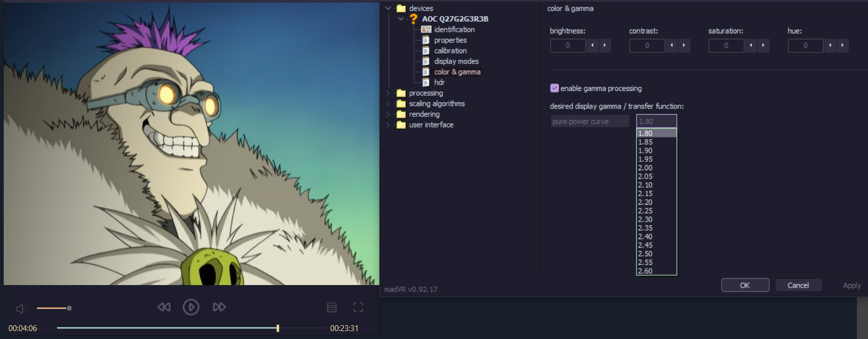Increase hue with the right arrow

[843, 45]
